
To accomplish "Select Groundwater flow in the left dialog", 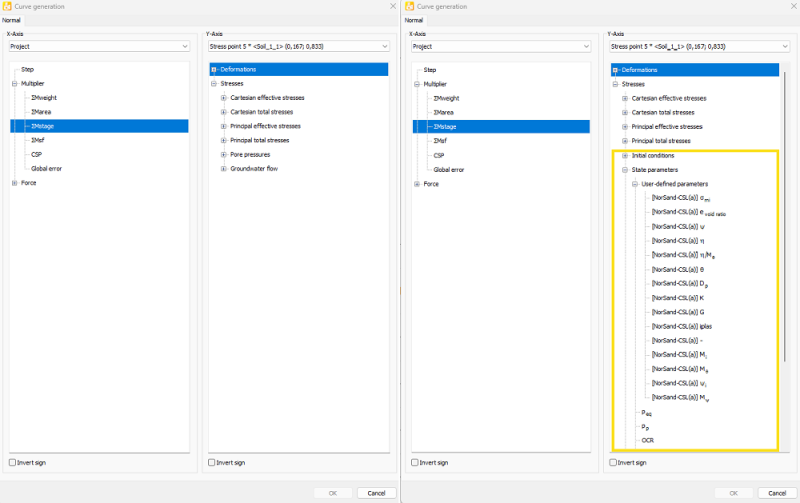I will [x=253, y=169].
